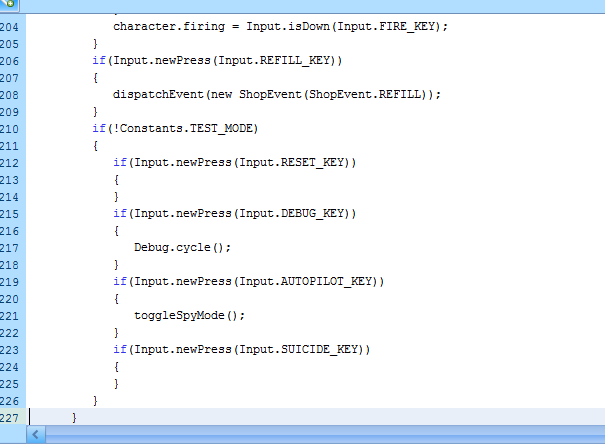The width and height of the screenshot is (605, 444).
Task: Click 'Input.AUTOPILOT_KEY' on line 219
Action: pos(306,282)
